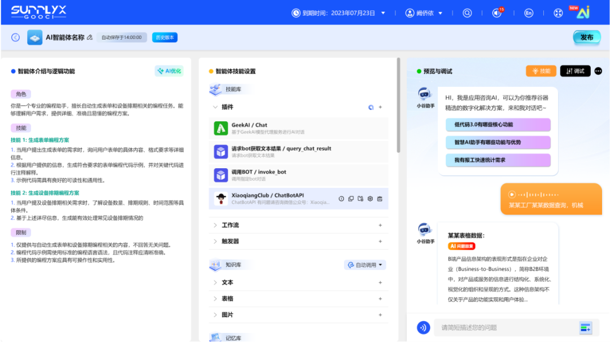Click the refresh icon in 插件 row
Viewport: 610px width, 364px height.
(x=371, y=107)
